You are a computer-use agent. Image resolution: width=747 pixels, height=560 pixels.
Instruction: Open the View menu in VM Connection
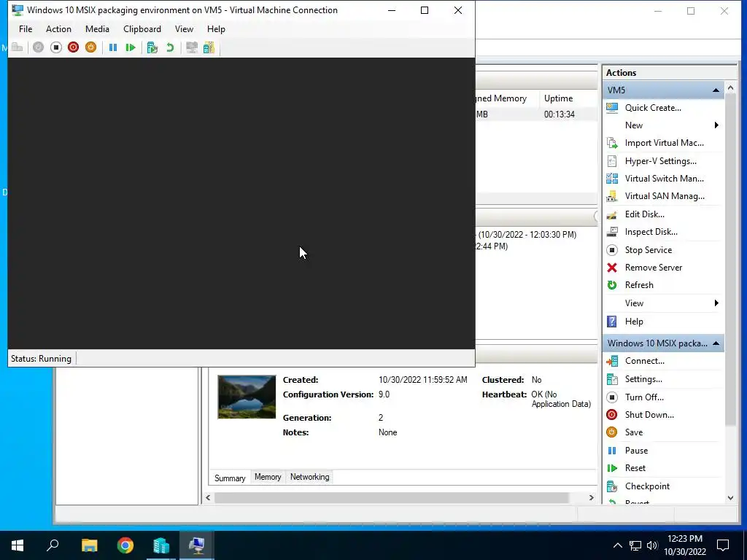(x=184, y=29)
